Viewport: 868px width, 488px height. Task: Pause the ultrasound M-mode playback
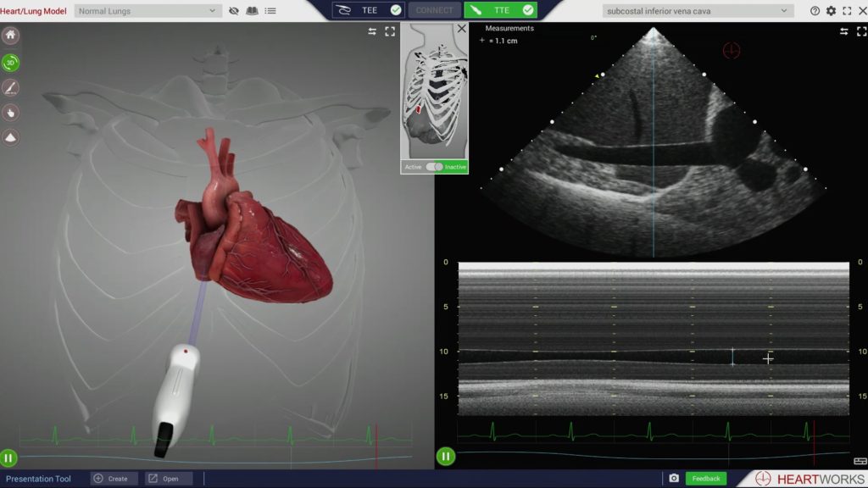click(x=446, y=457)
